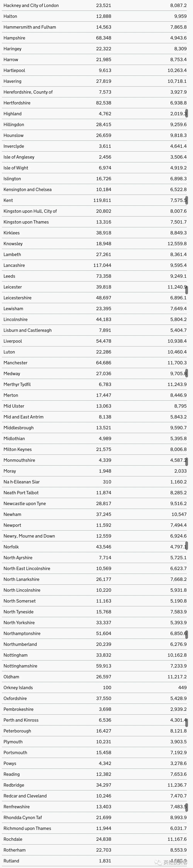Viewport: 193px width, 868px height.
Task: Click the grey scroll marker on the Highland row
Action: tap(187, 114)
